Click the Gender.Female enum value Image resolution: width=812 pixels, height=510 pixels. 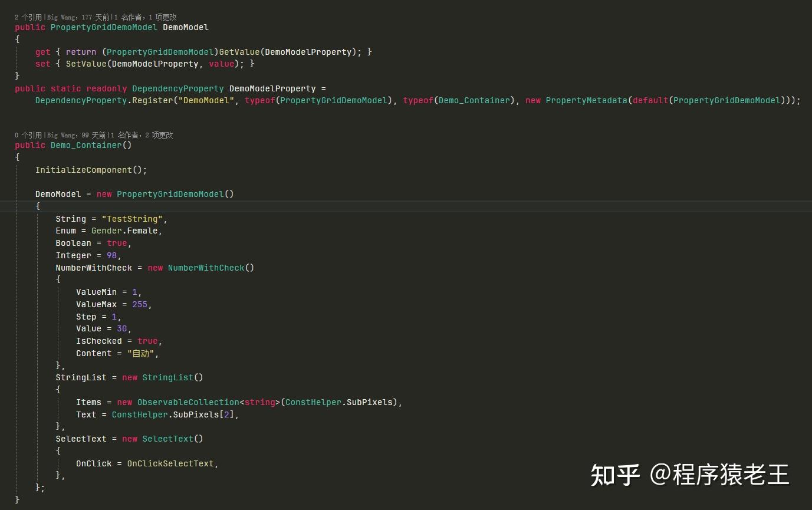[x=125, y=231]
